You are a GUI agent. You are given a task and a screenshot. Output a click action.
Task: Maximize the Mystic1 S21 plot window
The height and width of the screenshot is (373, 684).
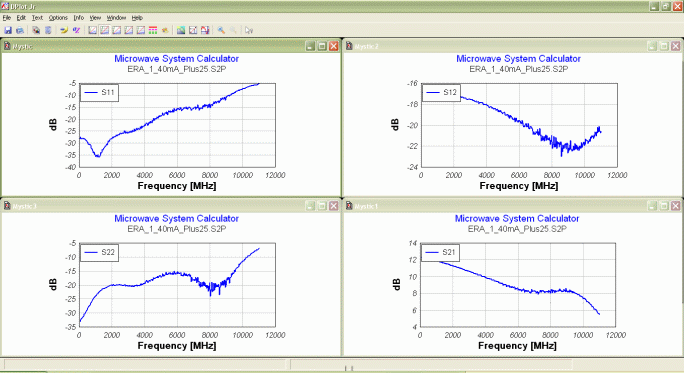[x=664, y=206]
